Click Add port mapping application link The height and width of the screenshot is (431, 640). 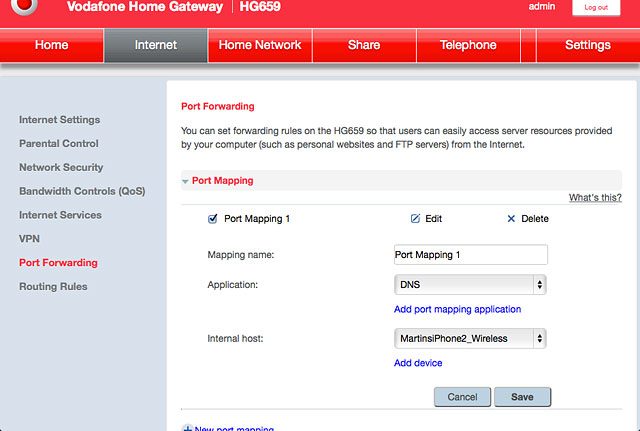click(458, 309)
